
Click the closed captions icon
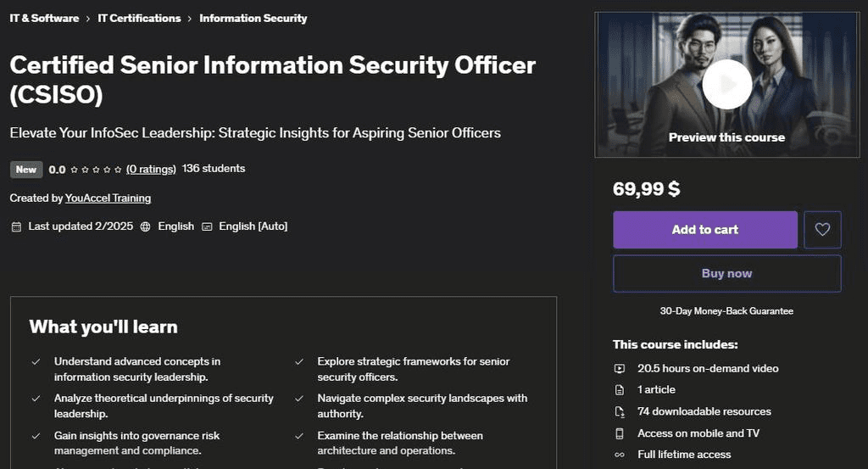pos(207,226)
